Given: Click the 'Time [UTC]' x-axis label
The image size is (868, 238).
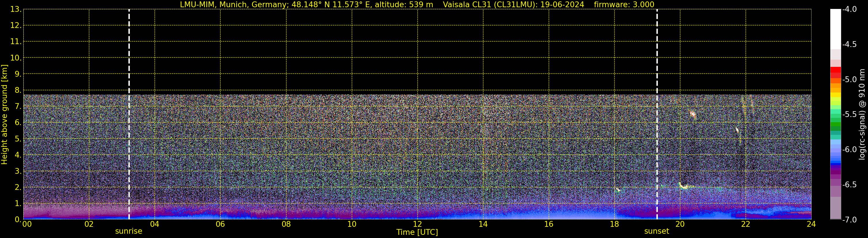Looking at the screenshot, I should click(417, 232).
